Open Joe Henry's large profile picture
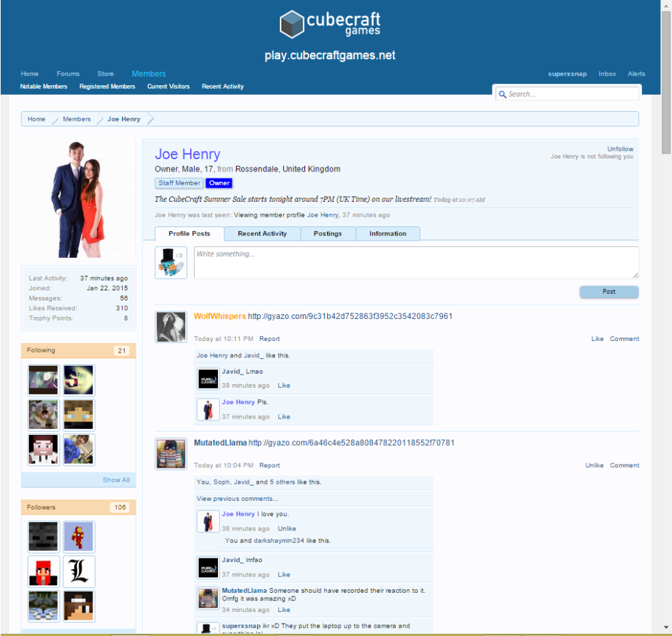This screenshot has height=636, width=672. pos(78,198)
